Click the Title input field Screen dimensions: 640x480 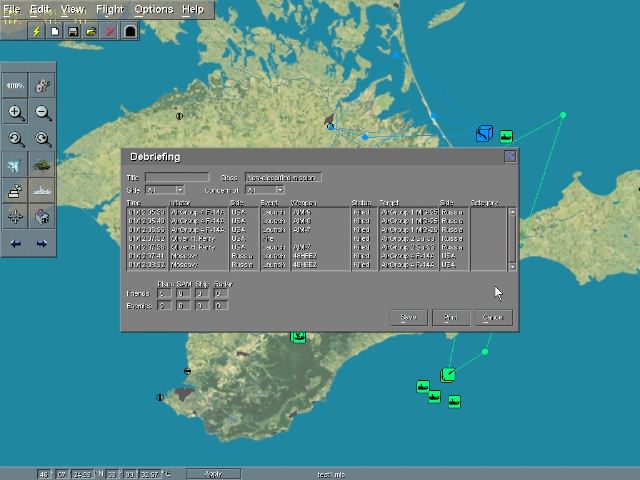click(x=177, y=178)
